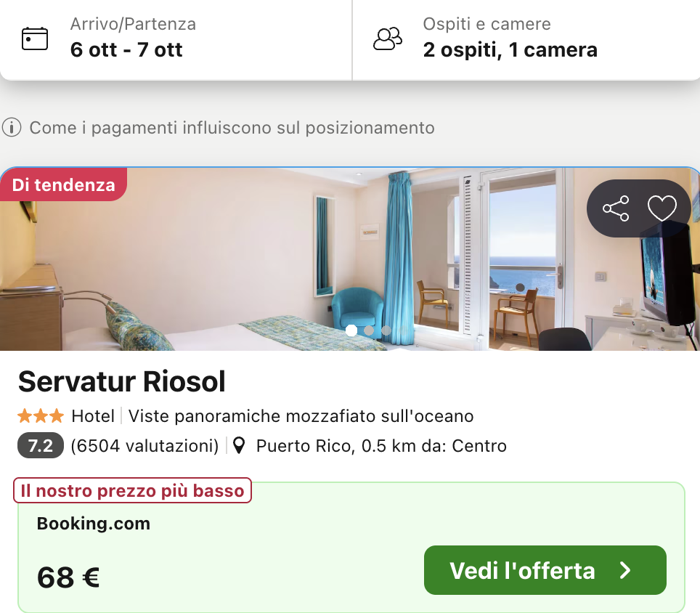700x613 pixels.
Task: Click the info icon about payment ranking
Action: click(x=12, y=129)
